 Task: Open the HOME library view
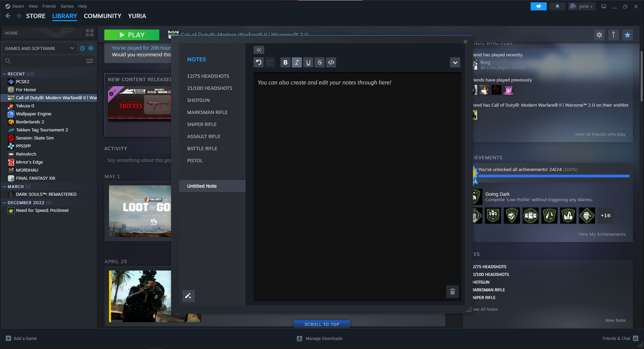(42, 33)
